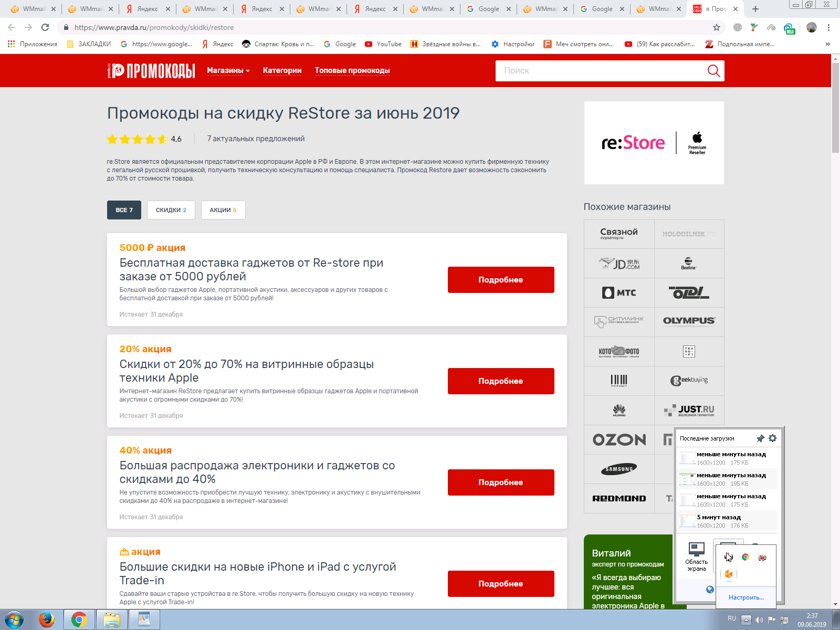Open the YouTube bookmark
The height and width of the screenshot is (630, 840).
tap(383, 44)
